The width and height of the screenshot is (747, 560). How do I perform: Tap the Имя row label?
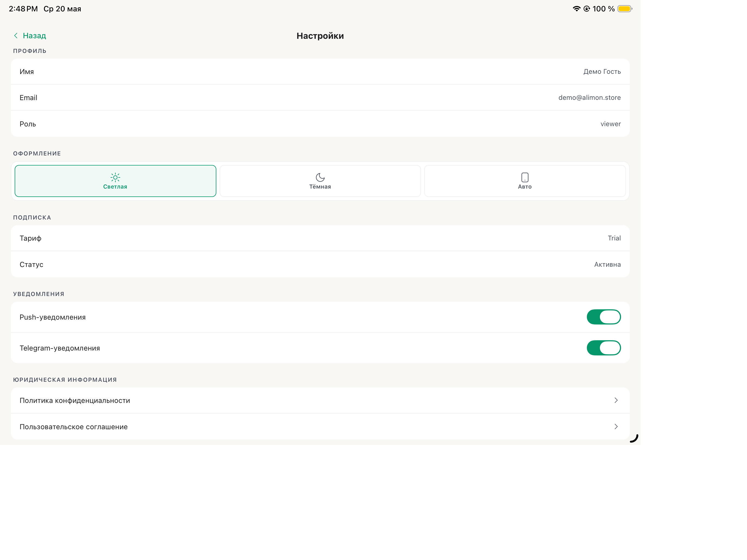(27, 72)
